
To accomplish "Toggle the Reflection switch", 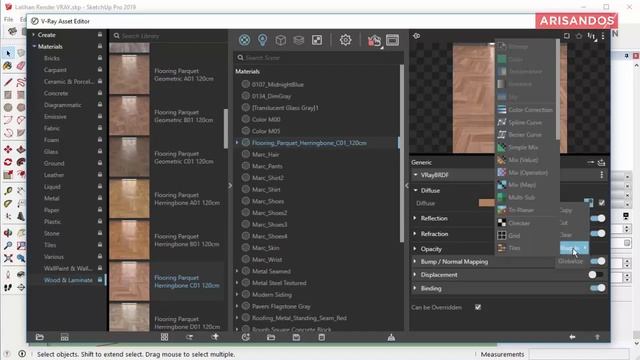I will coord(598,218).
